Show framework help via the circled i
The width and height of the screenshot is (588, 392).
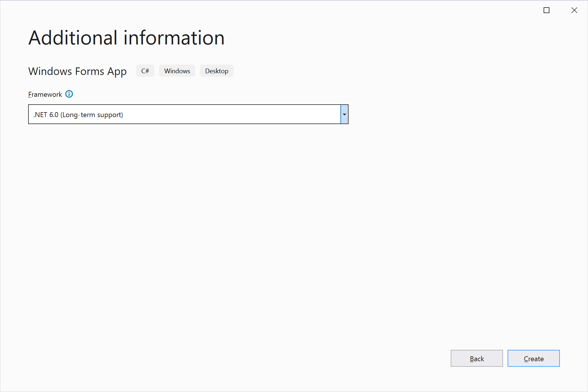tap(69, 94)
